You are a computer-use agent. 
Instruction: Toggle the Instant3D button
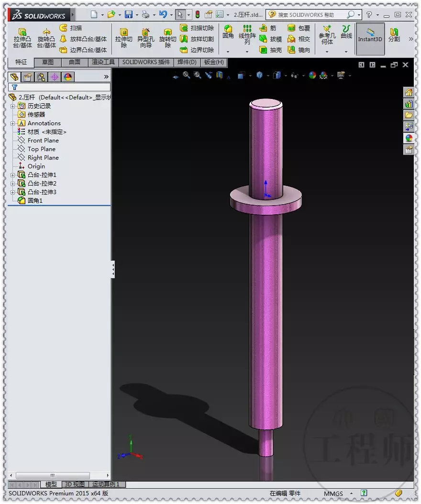point(370,39)
